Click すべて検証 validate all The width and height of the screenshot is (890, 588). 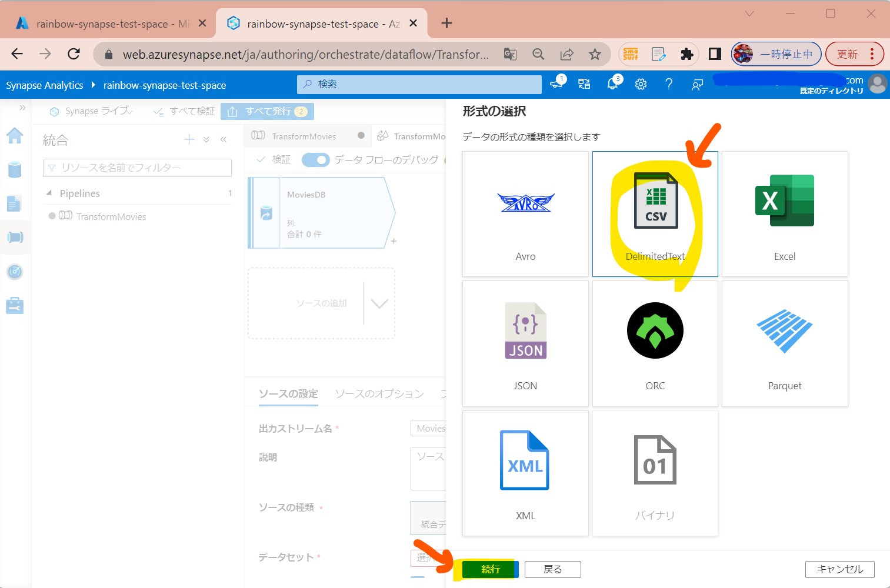(x=184, y=111)
